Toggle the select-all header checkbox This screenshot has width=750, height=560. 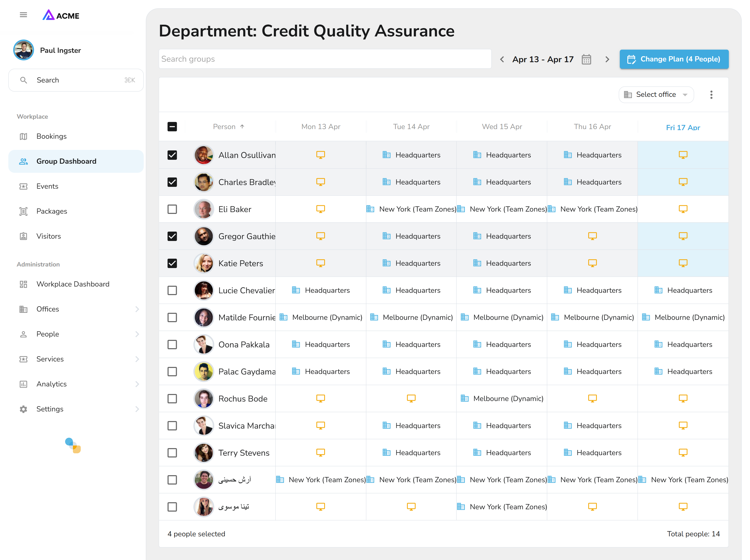coord(172,127)
